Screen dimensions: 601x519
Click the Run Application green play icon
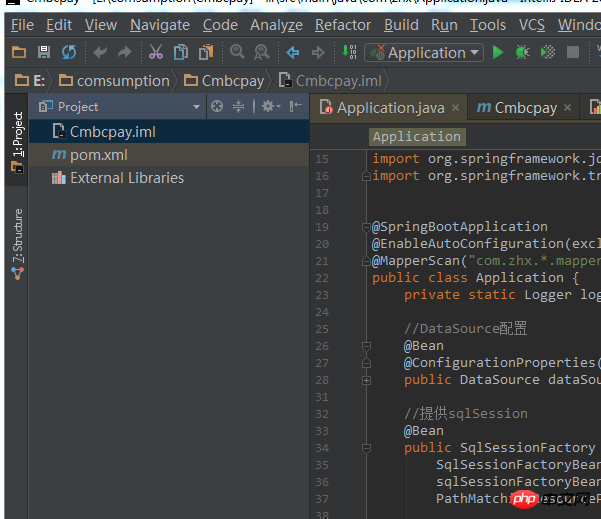[x=498, y=52]
